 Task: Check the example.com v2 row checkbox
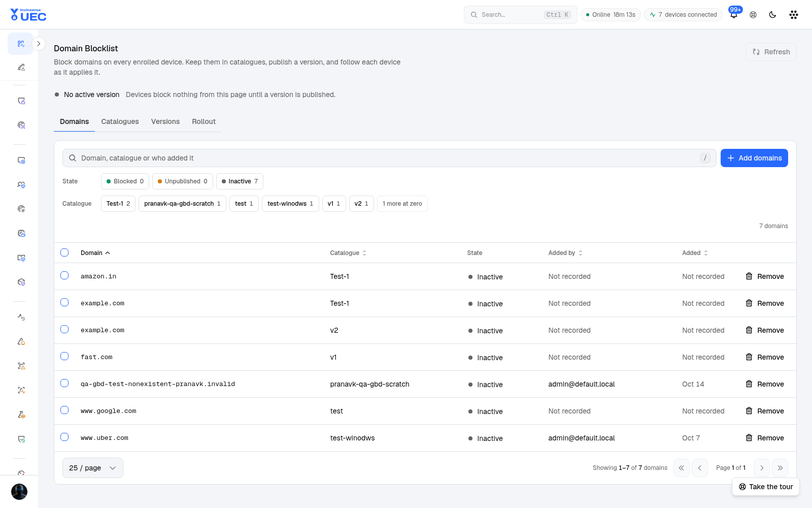tap(64, 329)
